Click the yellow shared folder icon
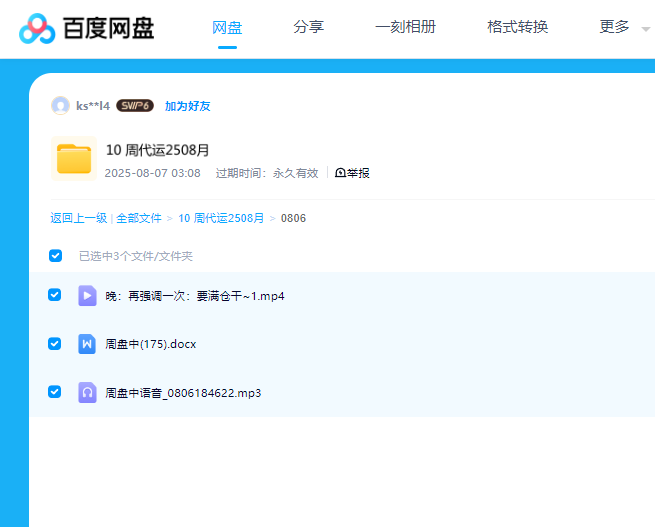This screenshot has width=655, height=527. click(x=74, y=159)
